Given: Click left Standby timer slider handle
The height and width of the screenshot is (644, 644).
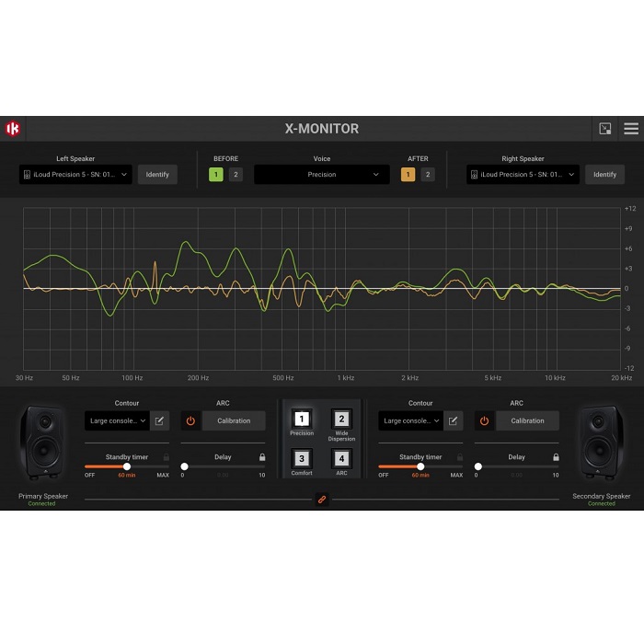Looking at the screenshot, I should (127, 466).
